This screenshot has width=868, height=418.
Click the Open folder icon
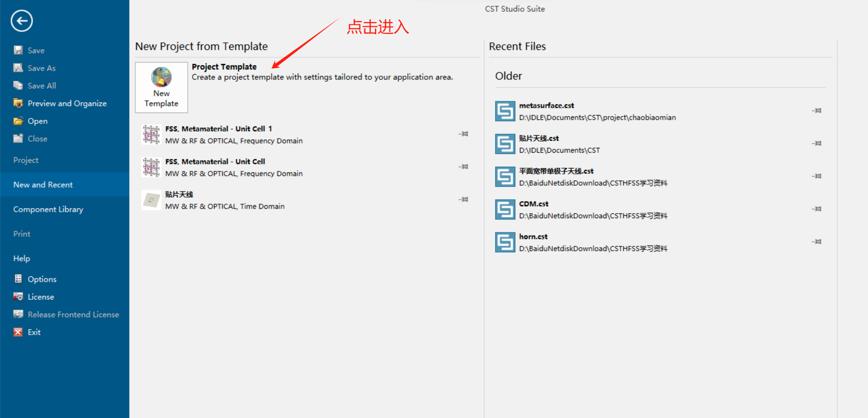[x=18, y=121]
